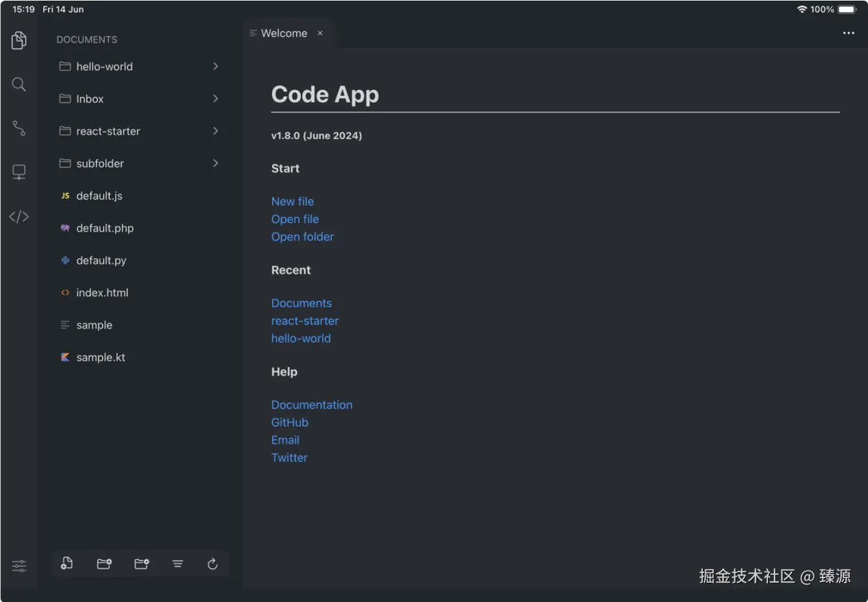Image resolution: width=868 pixels, height=602 pixels.
Task: Expand the subfolder chevron
Action: pyautogui.click(x=216, y=163)
